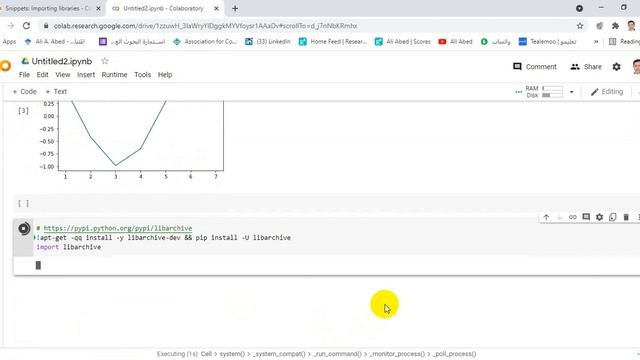640x360 pixels.
Task: Add a comment to the cell
Action: [x=586, y=217]
